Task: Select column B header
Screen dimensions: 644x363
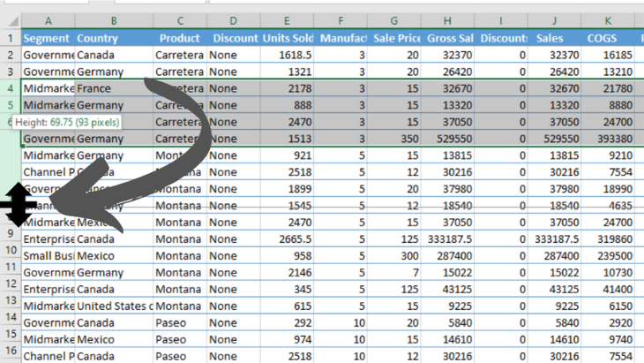Action: [114, 20]
